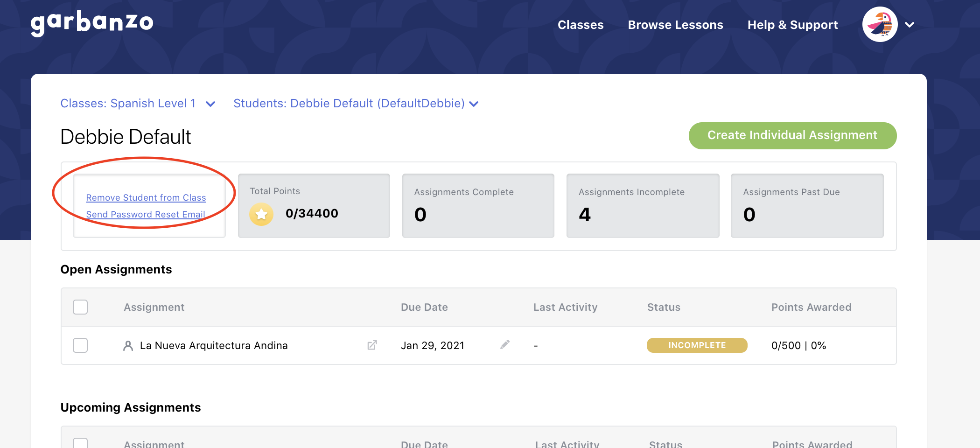Select the header checkbox under Upcoming Assignments

(80, 443)
